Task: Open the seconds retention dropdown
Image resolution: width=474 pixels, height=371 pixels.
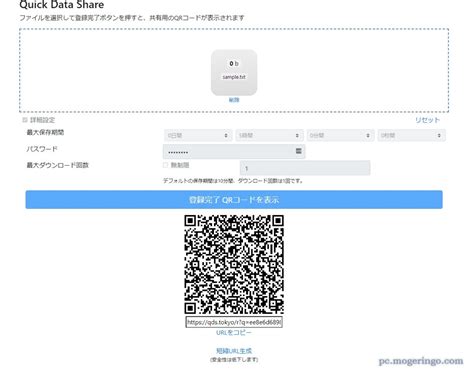Action: (x=411, y=135)
